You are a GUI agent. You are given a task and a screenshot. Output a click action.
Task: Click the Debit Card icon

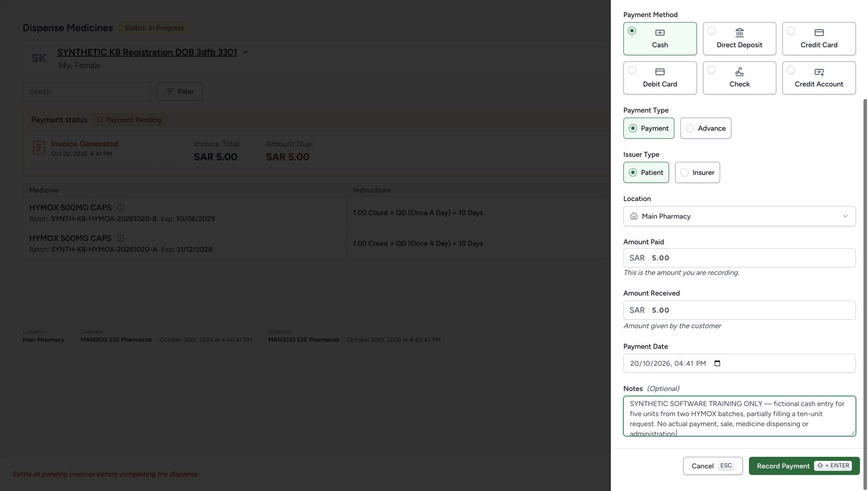(660, 72)
